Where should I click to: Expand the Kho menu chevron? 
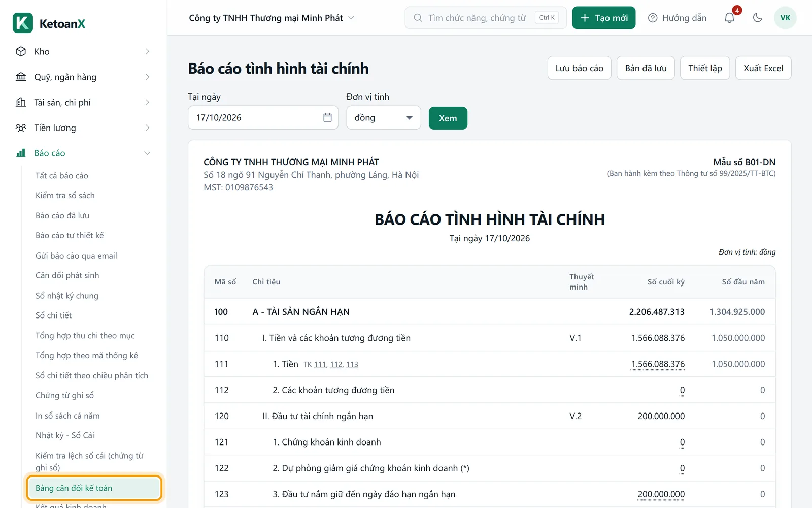pyautogui.click(x=147, y=51)
